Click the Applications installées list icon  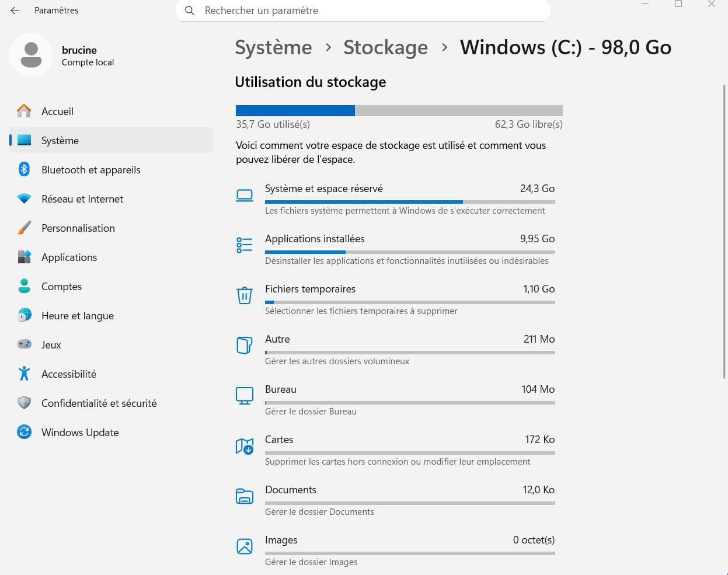coord(245,245)
